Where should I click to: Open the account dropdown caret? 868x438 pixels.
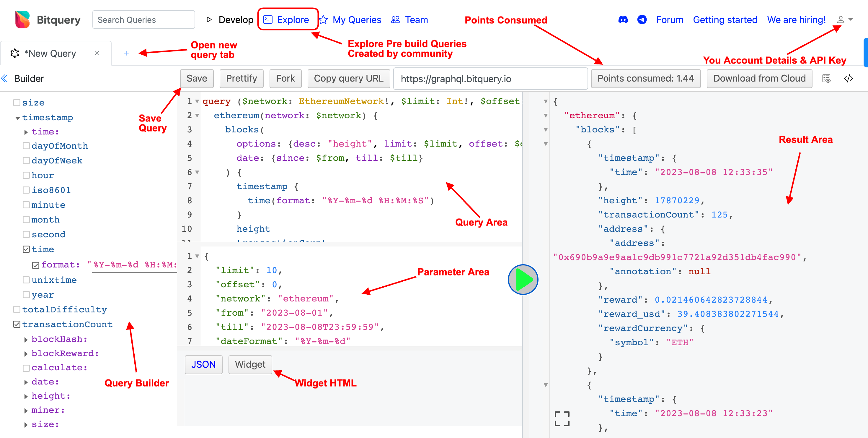click(x=851, y=20)
